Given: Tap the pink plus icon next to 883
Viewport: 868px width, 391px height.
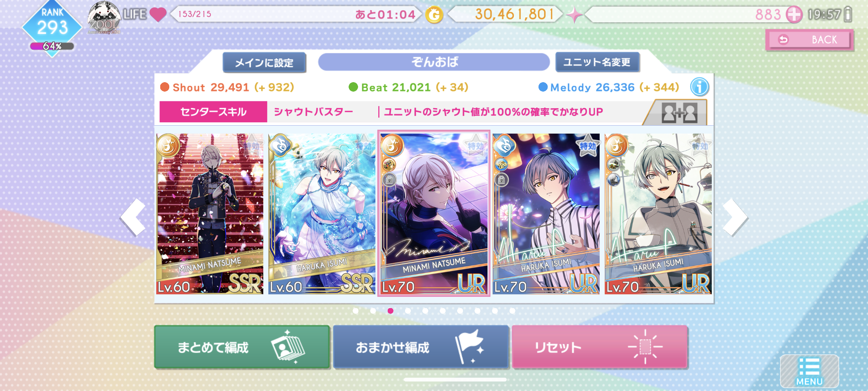Looking at the screenshot, I should [794, 15].
